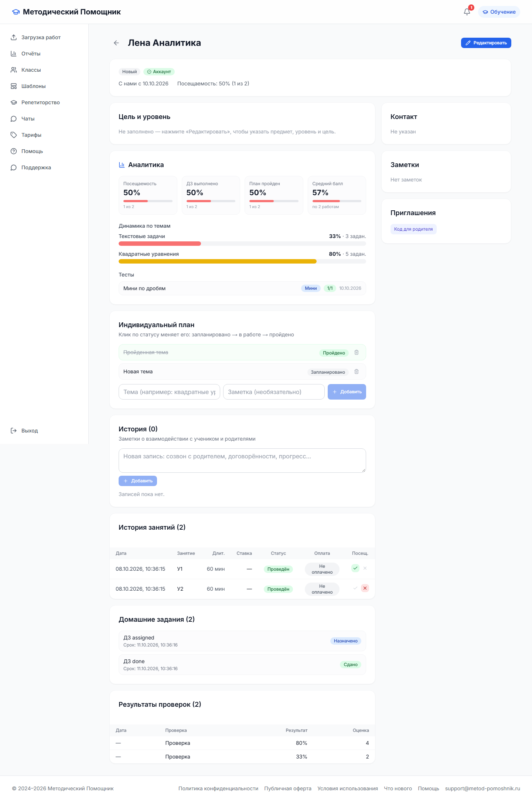Image resolution: width=532 pixels, height=801 pixels.
Task: Click the Код для родителя button
Action: pyautogui.click(x=413, y=229)
